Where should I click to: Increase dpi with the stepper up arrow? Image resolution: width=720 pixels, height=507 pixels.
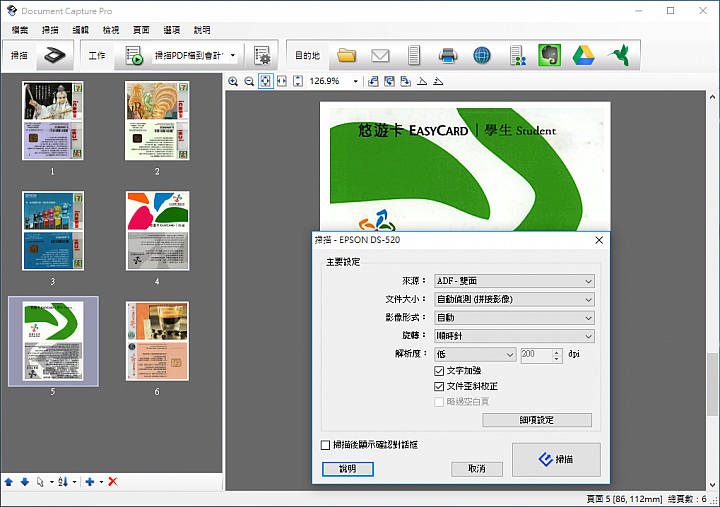click(557, 351)
